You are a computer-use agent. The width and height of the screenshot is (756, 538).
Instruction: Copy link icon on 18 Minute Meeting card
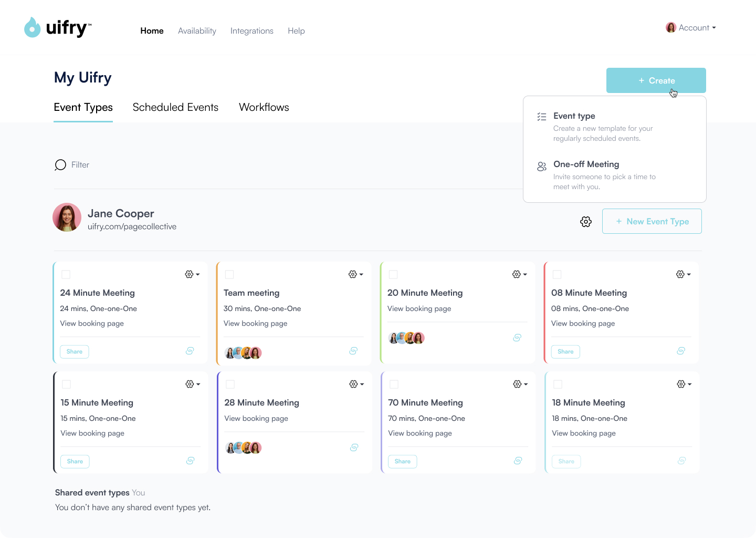pyautogui.click(x=682, y=461)
